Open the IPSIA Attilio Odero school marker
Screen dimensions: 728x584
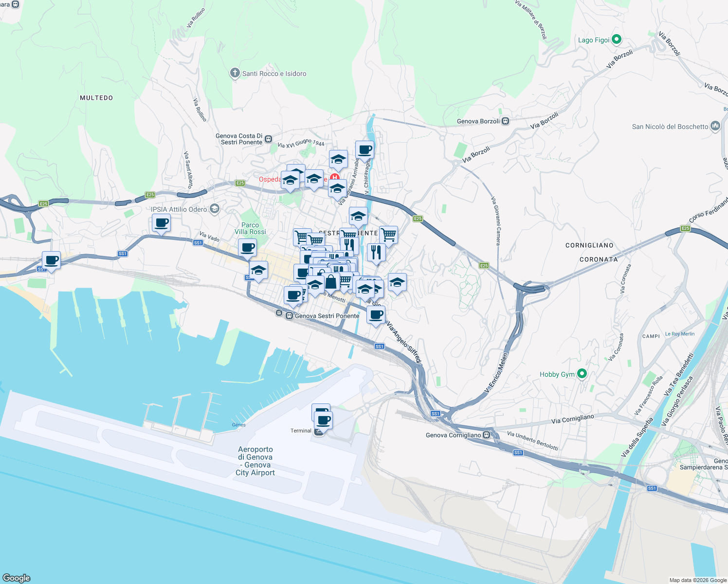214,208
